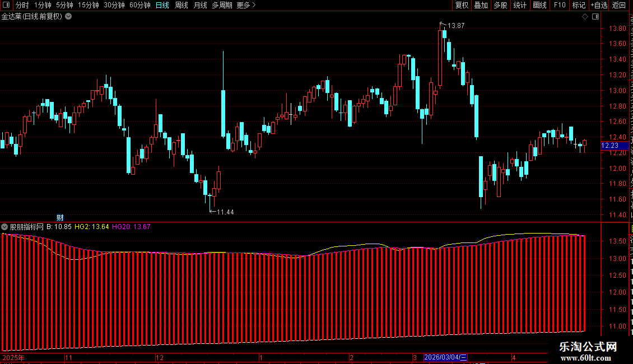This screenshot has width=633, height=364.
Task: Open 多周期 multi-period view
Action: tap(222, 5)
